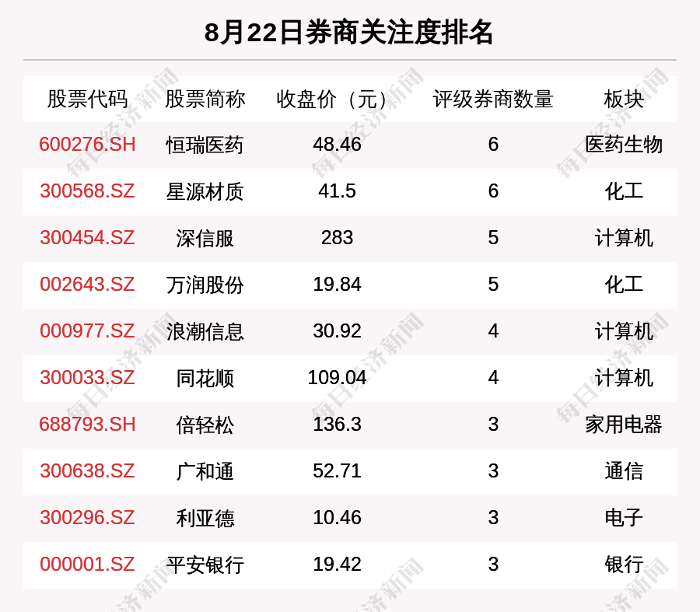
Task: Click stock name 恒瑞医药
Action: [x=205, y=145]
